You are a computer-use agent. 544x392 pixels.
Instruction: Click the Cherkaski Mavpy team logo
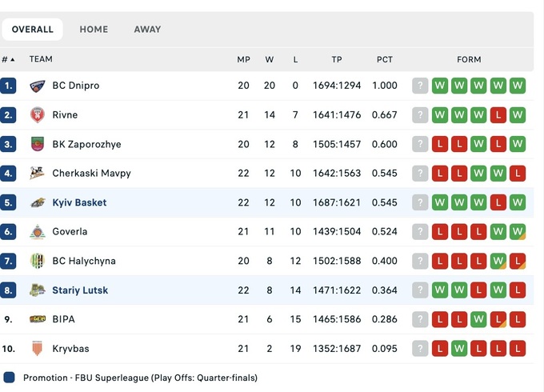(38, 173)
